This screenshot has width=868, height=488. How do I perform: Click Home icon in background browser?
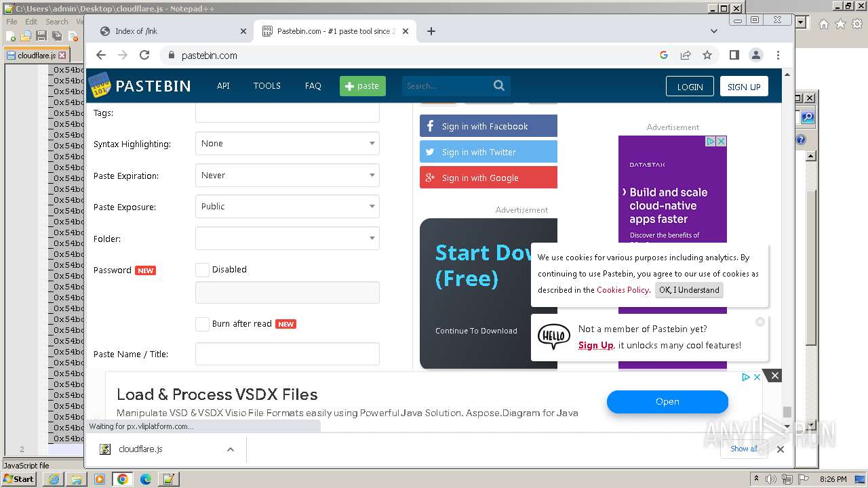[824, 24]
